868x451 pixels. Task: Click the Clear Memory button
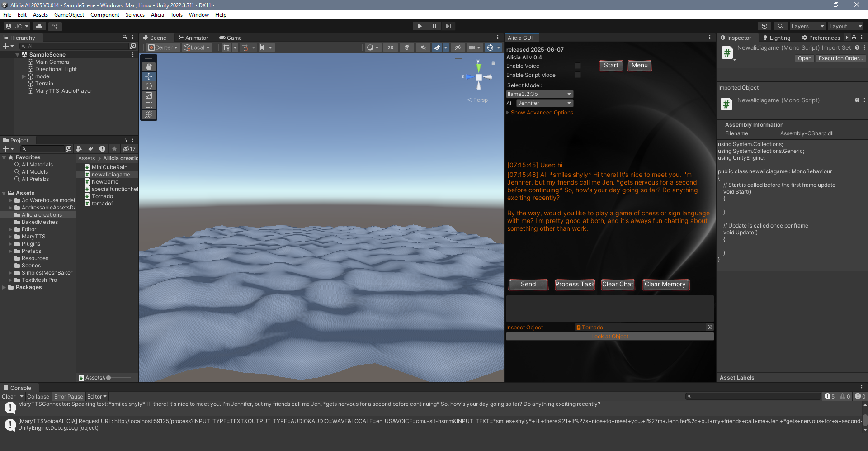tap(665, 285)
